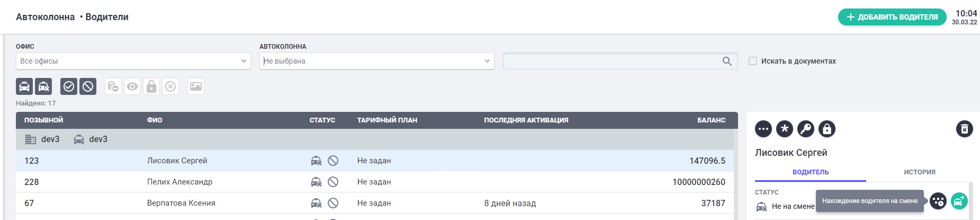The image size is (980, 220).
Task: Click the three-dots more options icon
Action: [763, 129]
